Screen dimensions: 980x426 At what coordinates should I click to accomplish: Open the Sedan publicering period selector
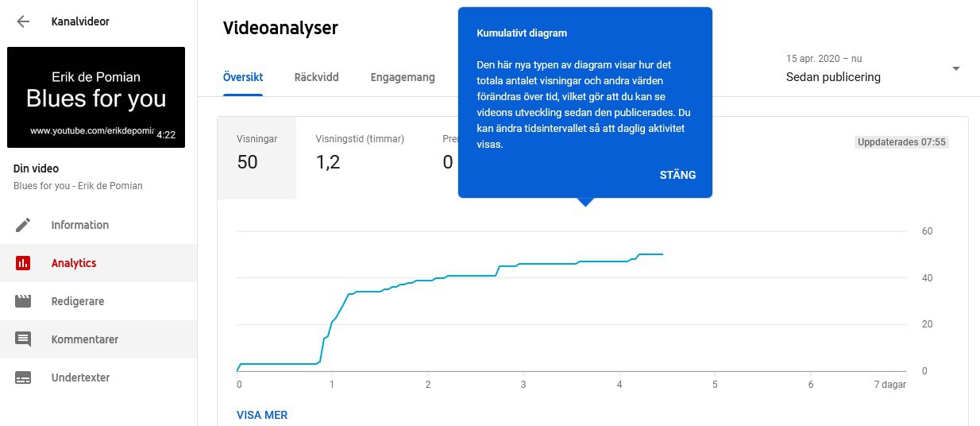pos(833,77)
